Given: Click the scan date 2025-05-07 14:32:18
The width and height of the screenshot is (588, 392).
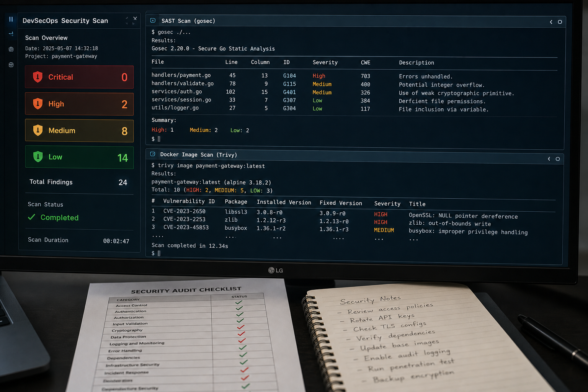Looking at the screenshot, I should [70, 49].
